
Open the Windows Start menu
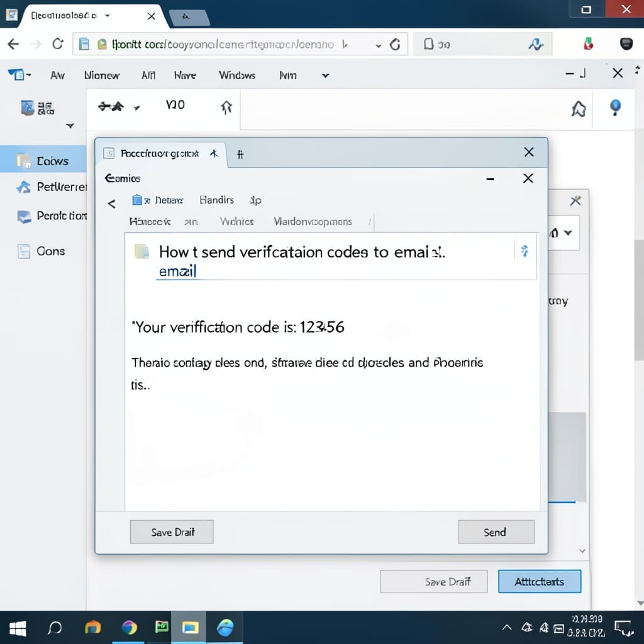18,628
